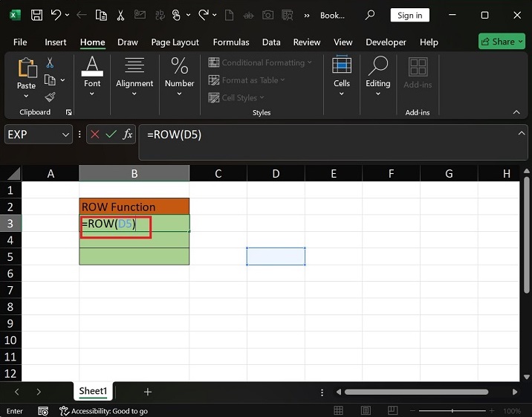
Task: Click the zoom slider in status bar
Action: click(x=453, y=411)
